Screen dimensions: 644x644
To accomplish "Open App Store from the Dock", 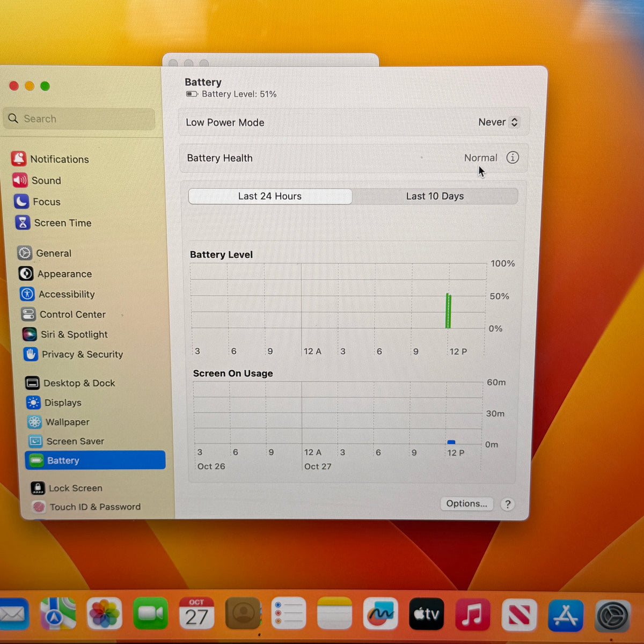I will coord(566,616).
